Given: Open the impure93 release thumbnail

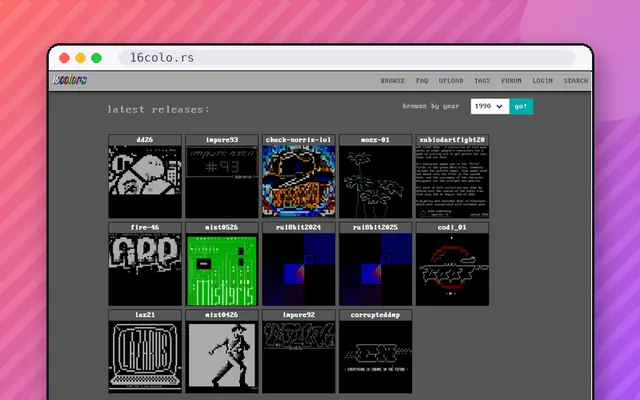Looking at the screenshot, I should click(222, 176).
